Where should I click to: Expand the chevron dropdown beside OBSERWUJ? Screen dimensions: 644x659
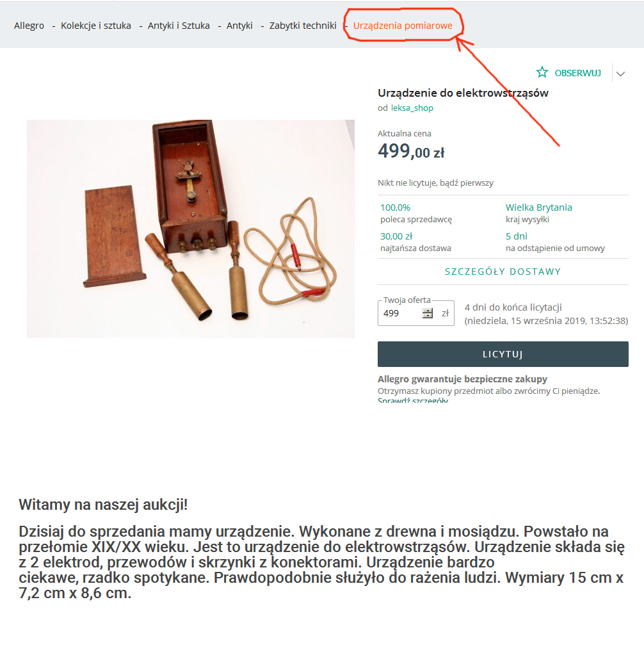(x=620, y=74)
